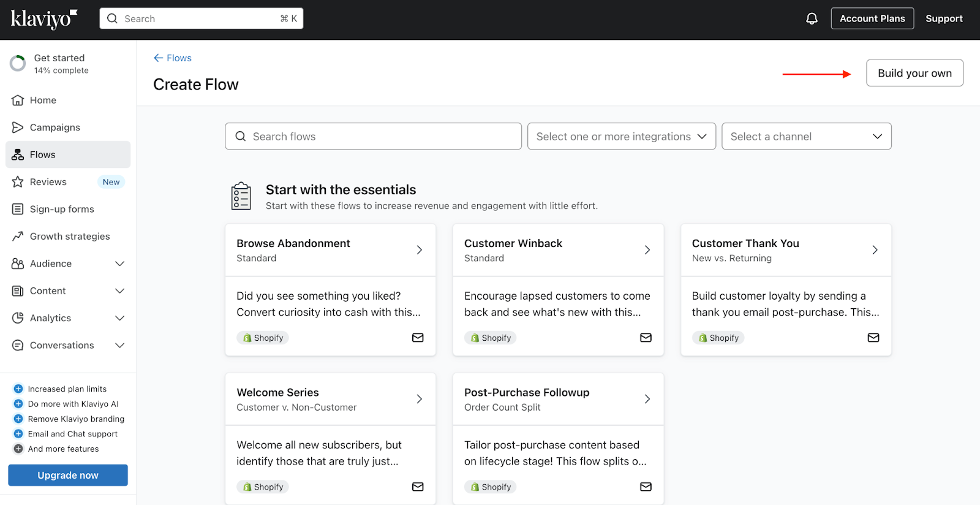Click 'Do more with Klaviyo AI' text
980x505 pixels.
(x=73, y=404)
